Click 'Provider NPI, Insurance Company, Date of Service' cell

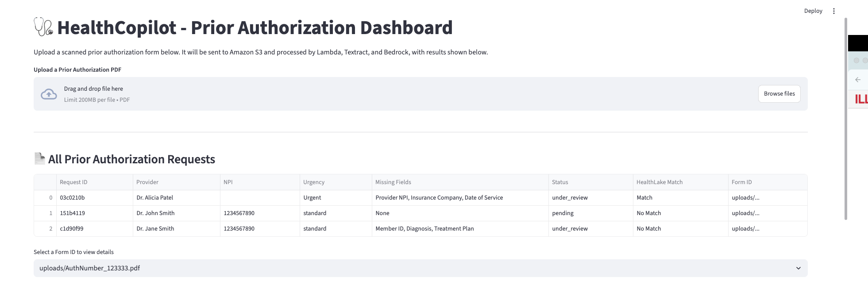(x=460, y=198)
